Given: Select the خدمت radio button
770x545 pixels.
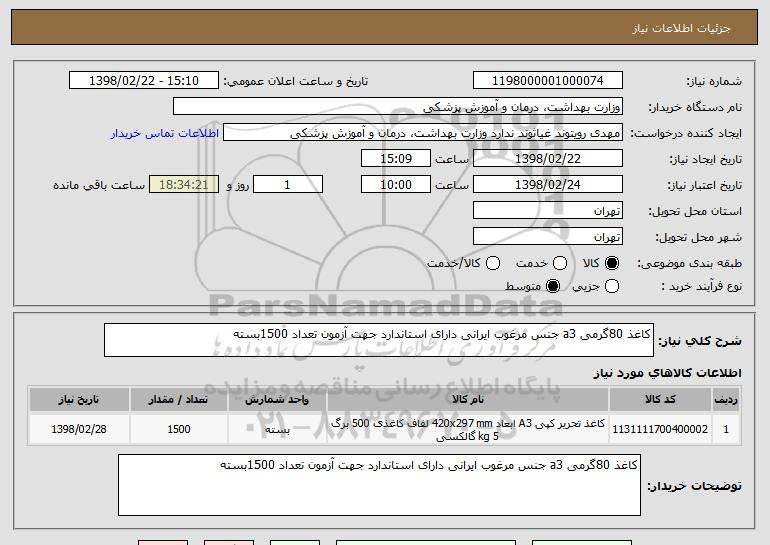Looking at the screenshot, I should [560, 264].
